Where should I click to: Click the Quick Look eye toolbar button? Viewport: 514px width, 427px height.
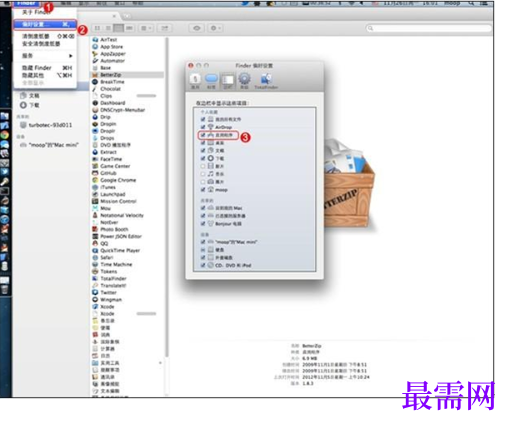tap(197, 28)
